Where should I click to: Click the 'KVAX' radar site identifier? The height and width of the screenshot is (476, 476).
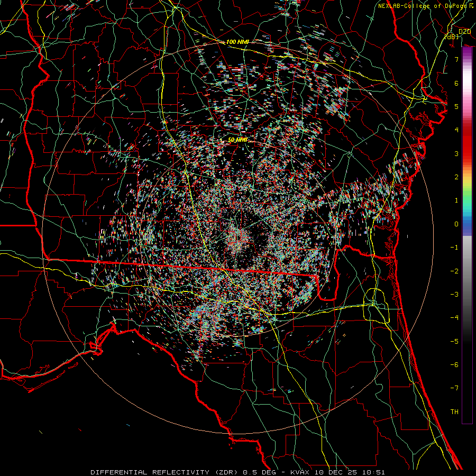click(x=300, y=472)
